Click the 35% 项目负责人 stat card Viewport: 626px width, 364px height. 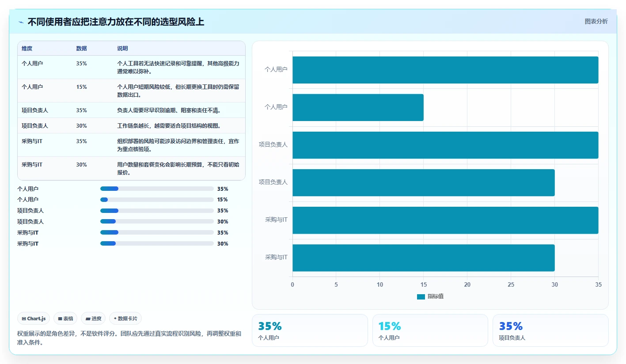550,330
